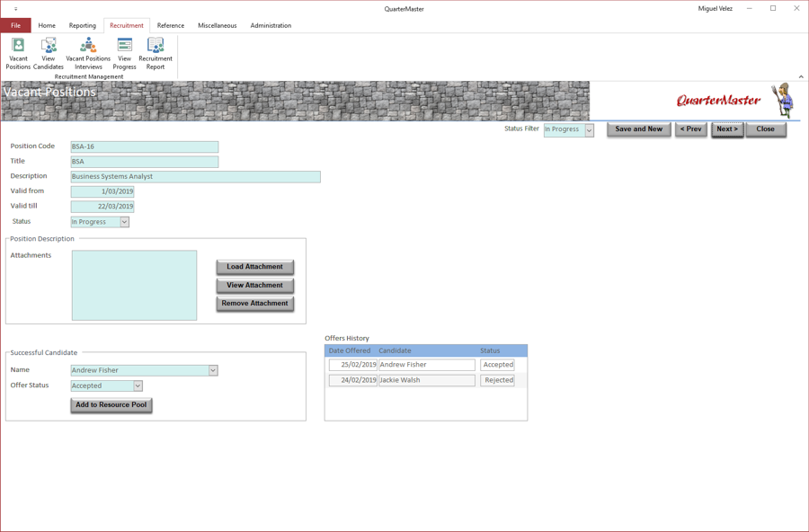Open the File menu

pyautogui.click(x=15, y=25)
